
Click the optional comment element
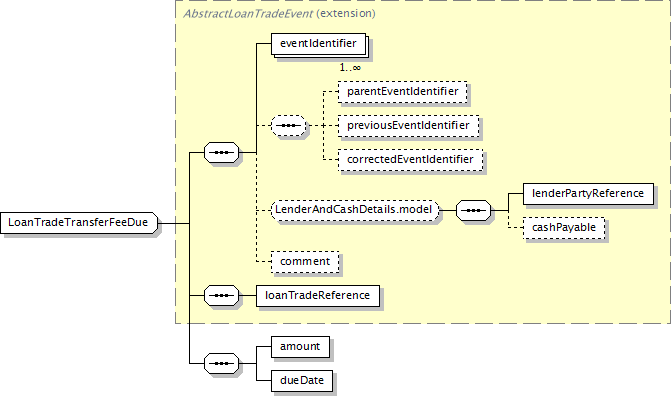[x=305, y=262]
